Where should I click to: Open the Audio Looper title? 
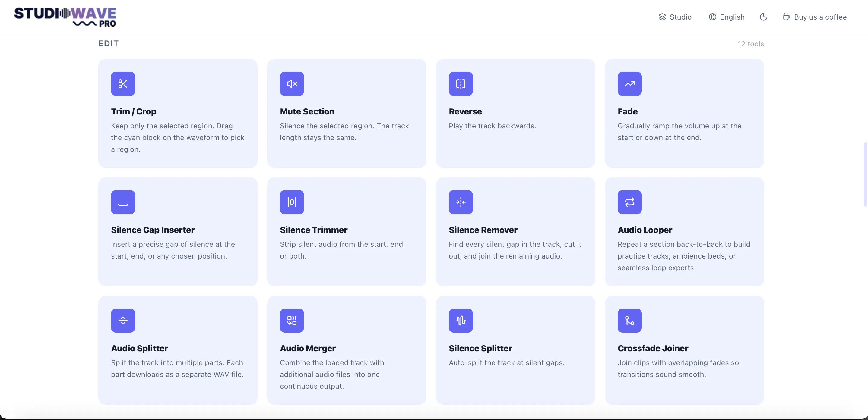(645, 230)
